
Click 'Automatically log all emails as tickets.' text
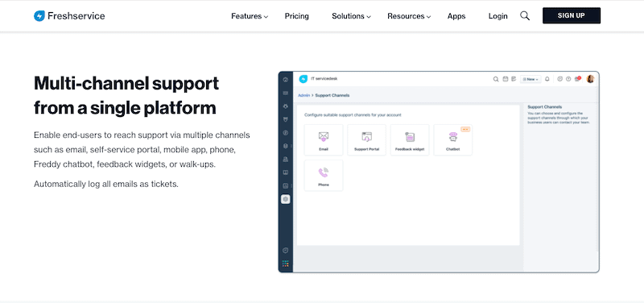[x=106, y=184]
